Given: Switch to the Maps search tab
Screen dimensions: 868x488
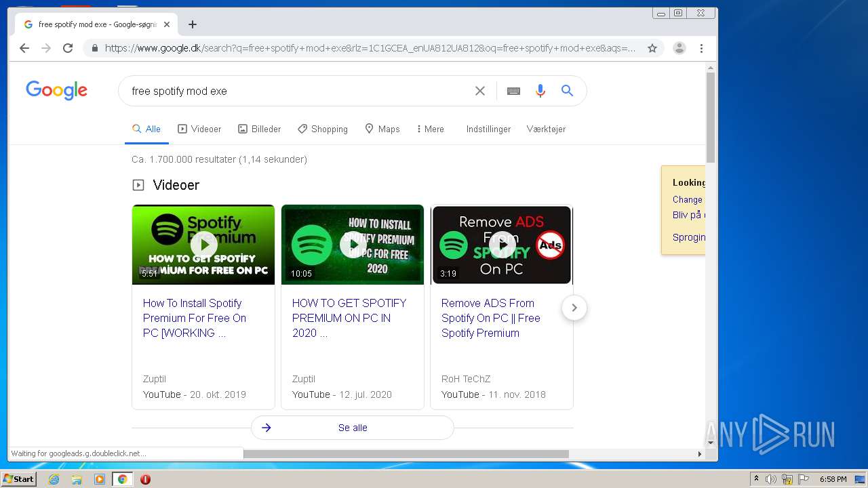Looking at the screenshot, I should (382, 129).
